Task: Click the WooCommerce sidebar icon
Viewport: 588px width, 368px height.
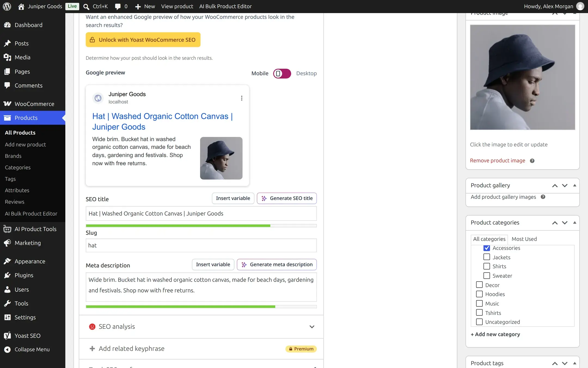Action: [x=7, y=104]
